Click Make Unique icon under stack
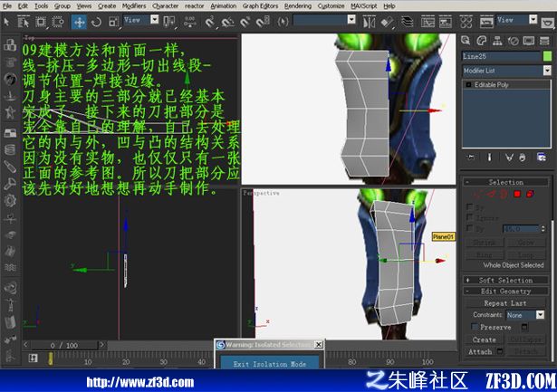 [x=509, y=157]
